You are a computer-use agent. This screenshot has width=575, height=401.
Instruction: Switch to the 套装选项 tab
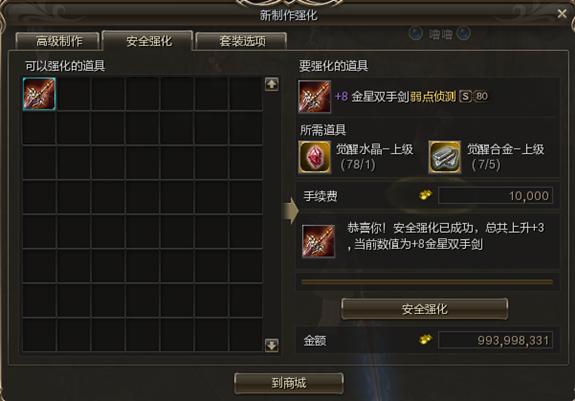click(241, 41)
